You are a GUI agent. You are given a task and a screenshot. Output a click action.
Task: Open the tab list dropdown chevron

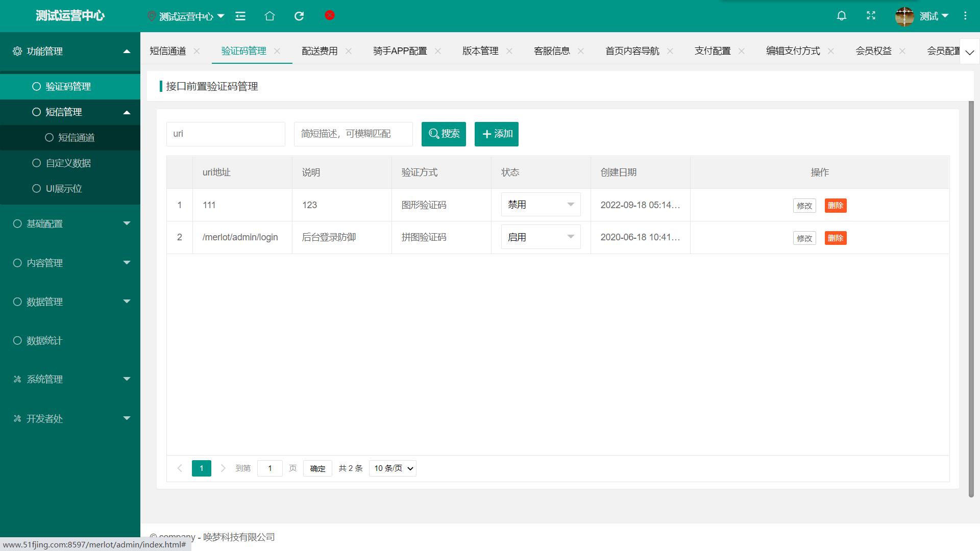(x=970, y=52)
